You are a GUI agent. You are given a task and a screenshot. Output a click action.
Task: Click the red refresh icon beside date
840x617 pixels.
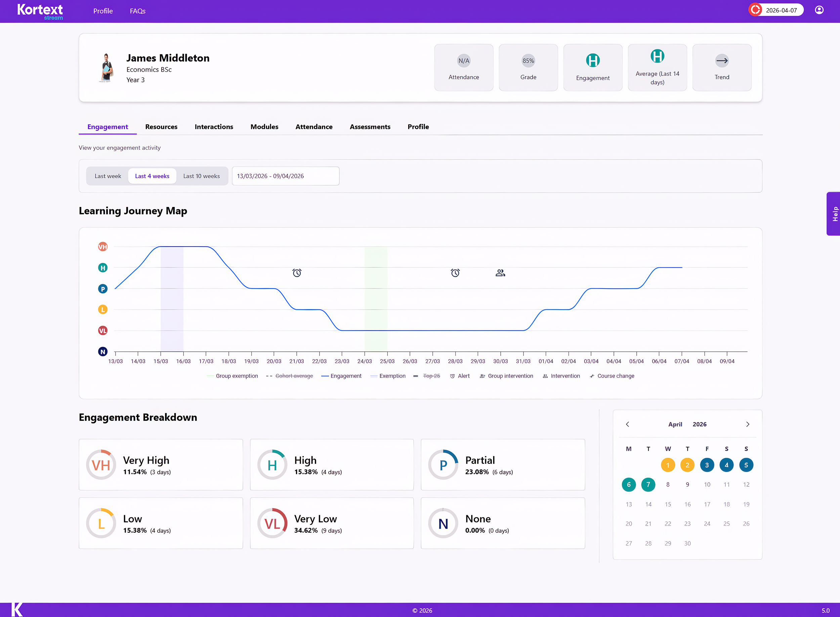(755, 10)
